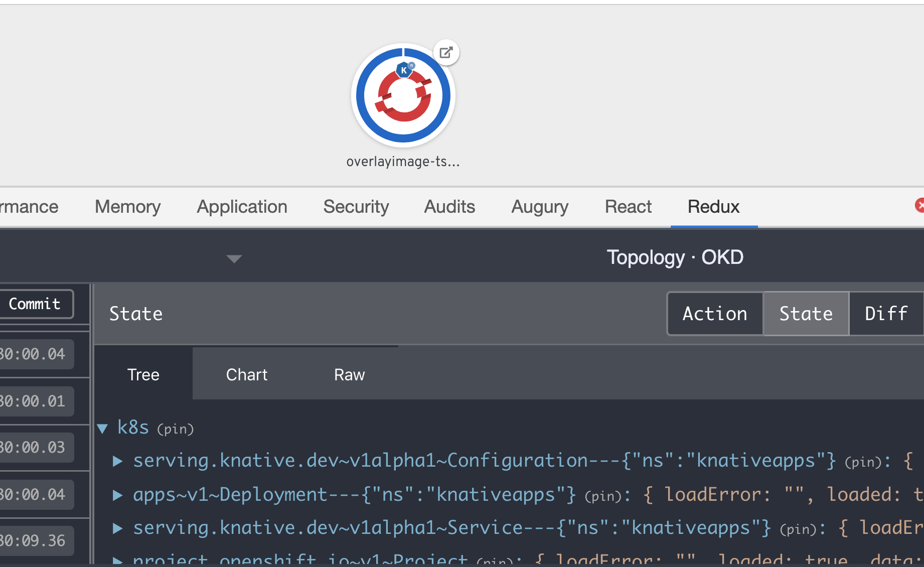
Task: Pin the apps~v1~Deployment key
Action: coord(603,496)
